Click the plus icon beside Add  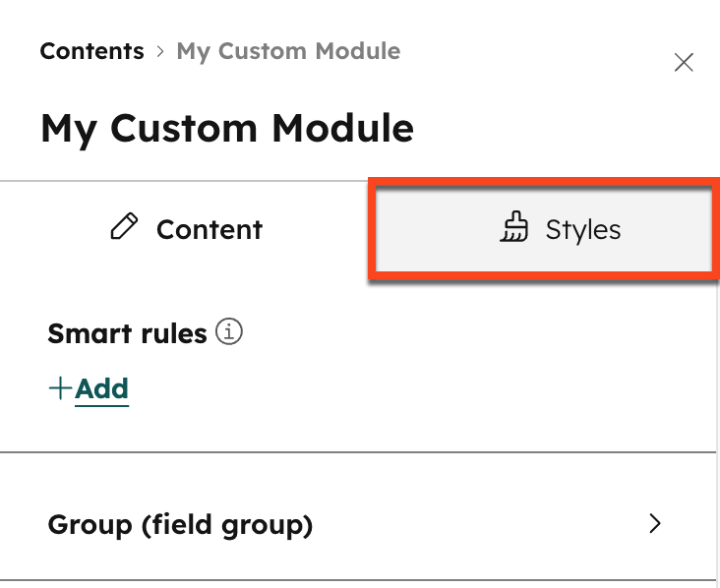pyautogui.click(x=60, y=389)
